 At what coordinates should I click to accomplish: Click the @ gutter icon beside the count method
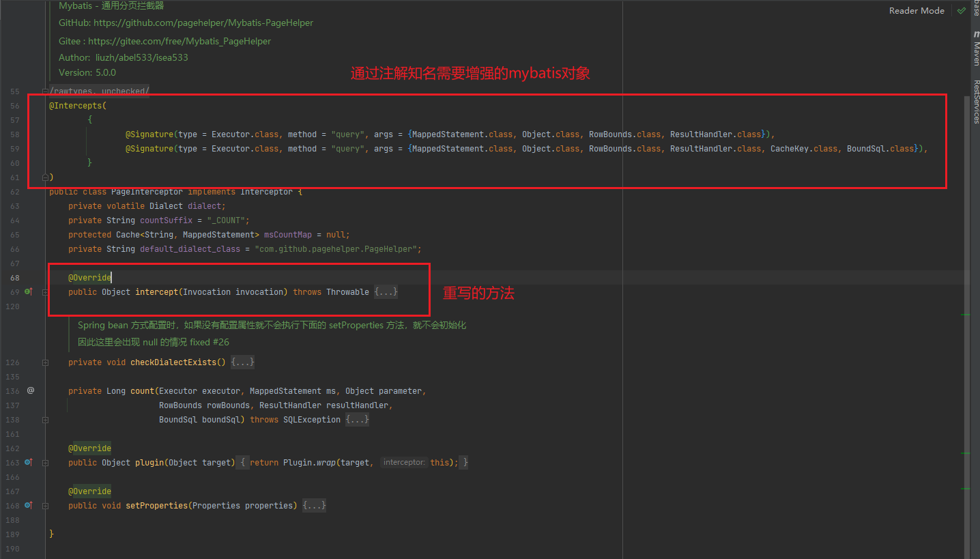tap(30, 391)
